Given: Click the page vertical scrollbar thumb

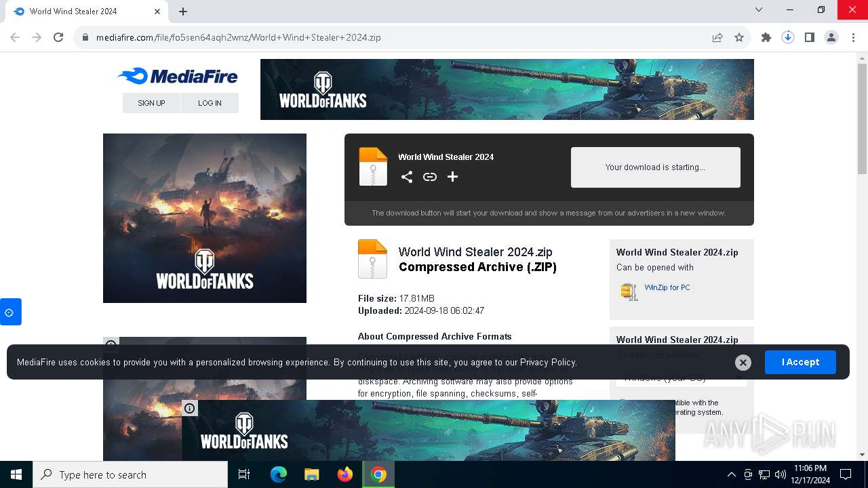Looking at the screenshot, I should (862, 119).
